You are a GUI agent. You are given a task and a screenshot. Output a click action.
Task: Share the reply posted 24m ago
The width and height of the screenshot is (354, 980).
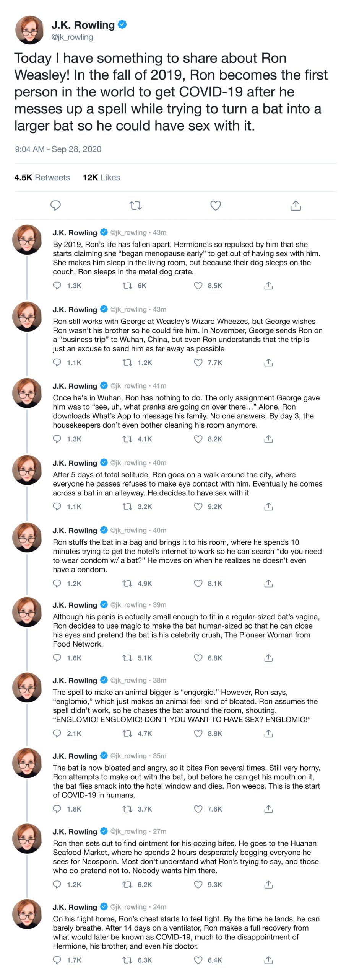point(268,960)
